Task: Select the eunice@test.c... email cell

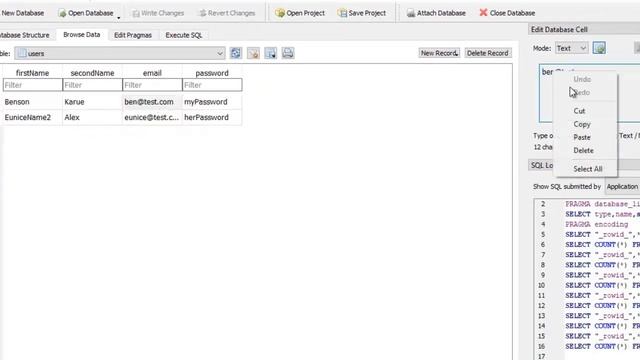Action: coord(152,118)
